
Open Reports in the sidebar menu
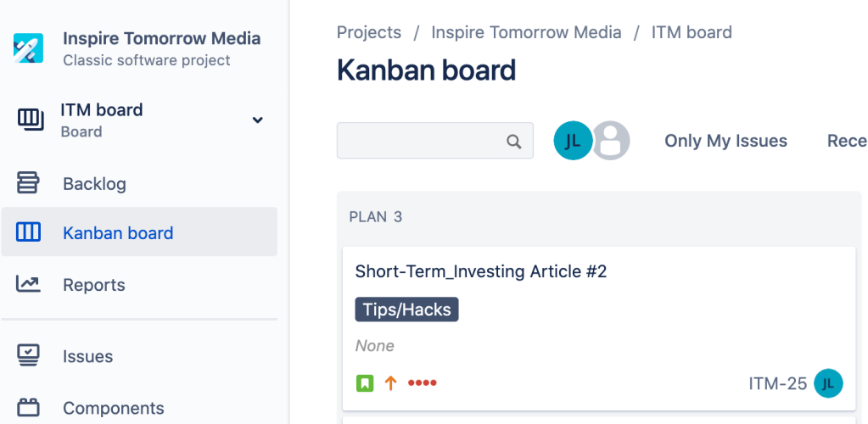[x=93, y=285]
